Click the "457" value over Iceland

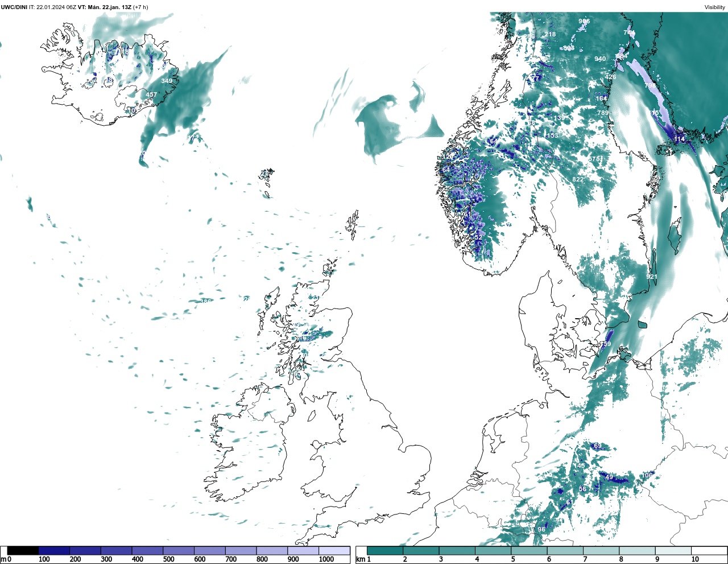[151, 95]
